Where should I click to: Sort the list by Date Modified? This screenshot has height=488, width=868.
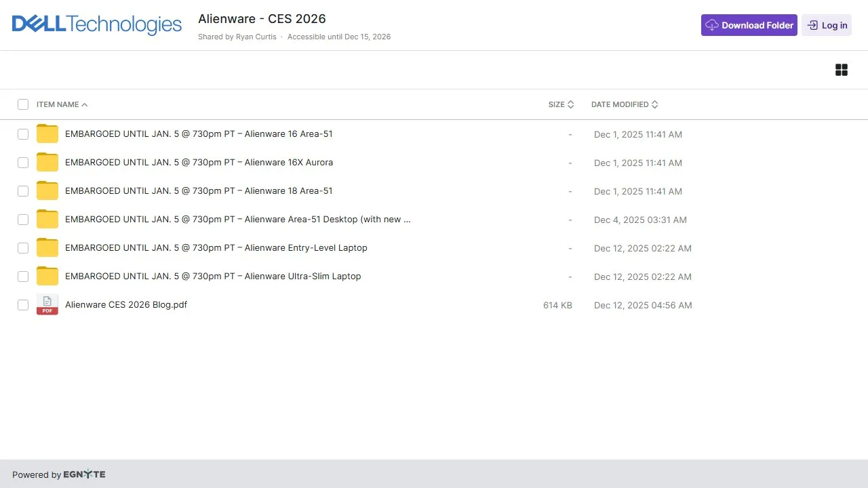[x=625, y=104]
